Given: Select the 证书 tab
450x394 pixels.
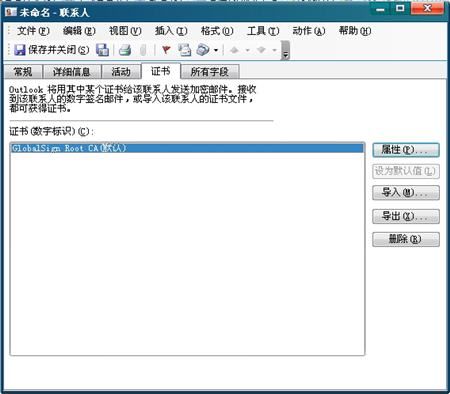Looking at the screenshot, I should coord(161,71).
